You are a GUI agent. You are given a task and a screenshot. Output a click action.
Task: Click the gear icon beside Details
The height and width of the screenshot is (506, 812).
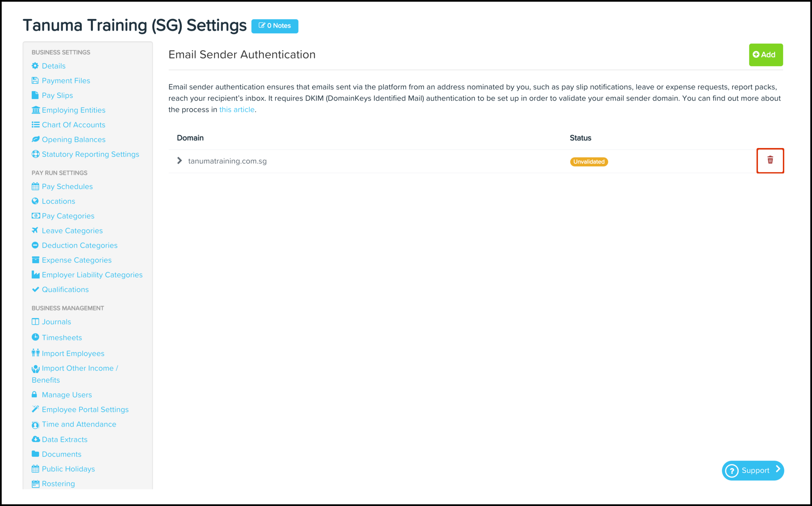pos(35,66)
